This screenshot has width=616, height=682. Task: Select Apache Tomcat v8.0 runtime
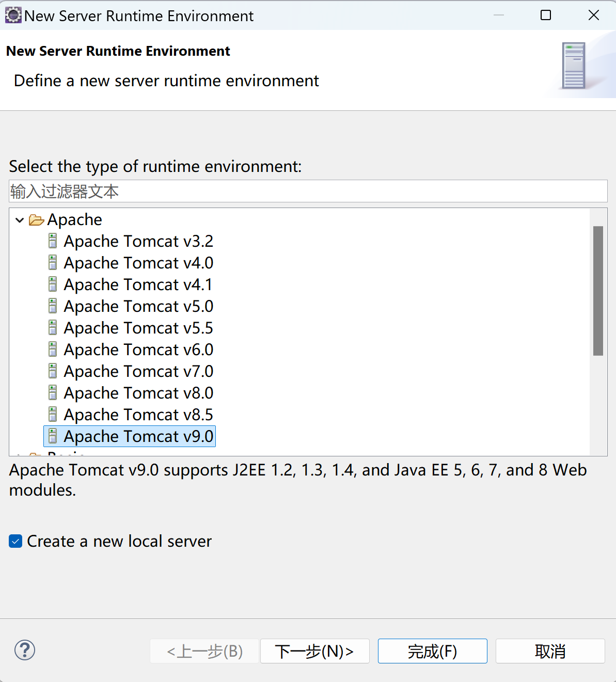(x=138, y=393)
